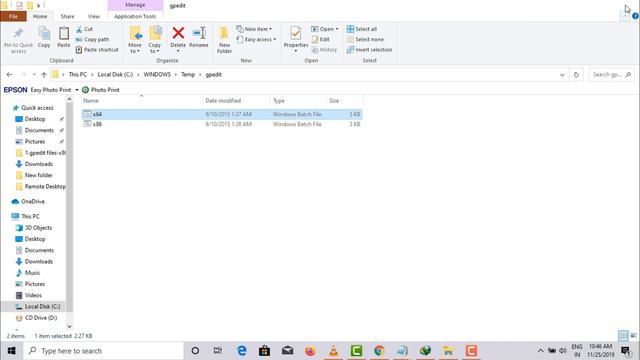Screen dimensions: 640x360
Task: Launch Microsoft Edge from taskbar
Action: pyautogui.click(x=242, y=351)
